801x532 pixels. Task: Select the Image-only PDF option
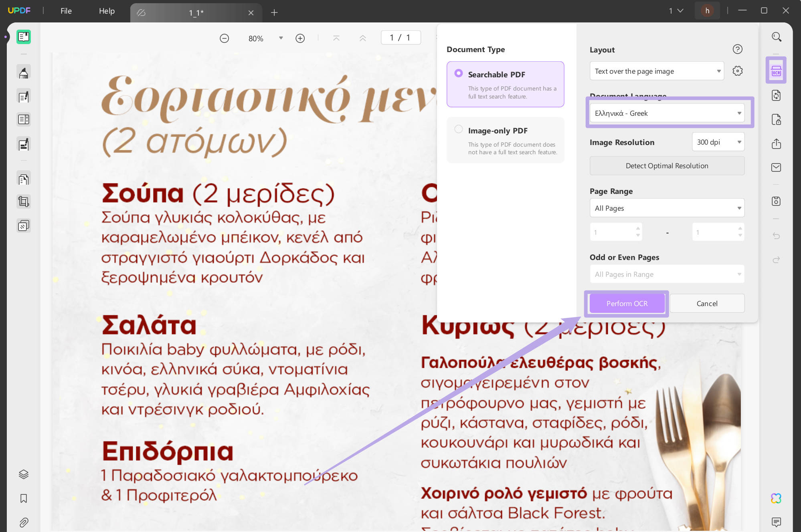[458, 129]
